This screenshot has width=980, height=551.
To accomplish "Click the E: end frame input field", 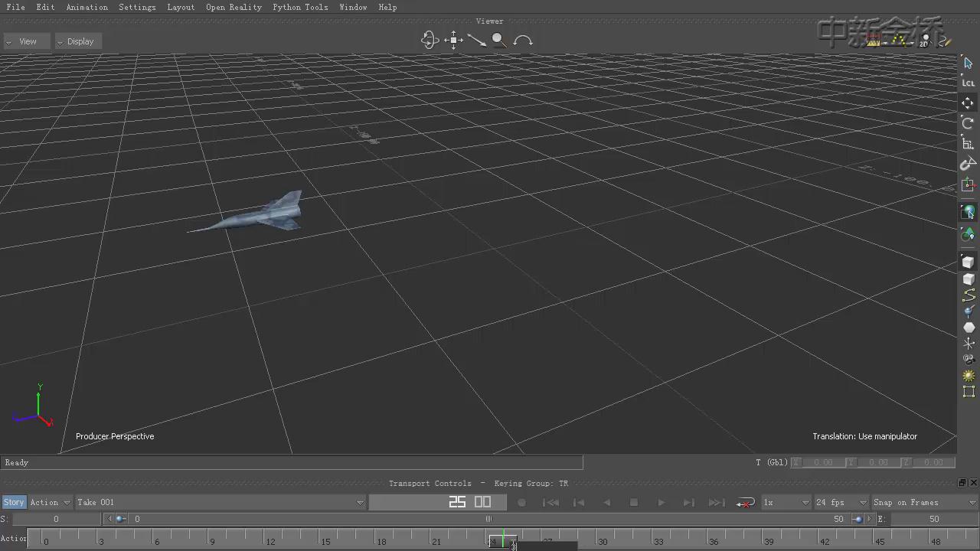I will tap(933, 519).
